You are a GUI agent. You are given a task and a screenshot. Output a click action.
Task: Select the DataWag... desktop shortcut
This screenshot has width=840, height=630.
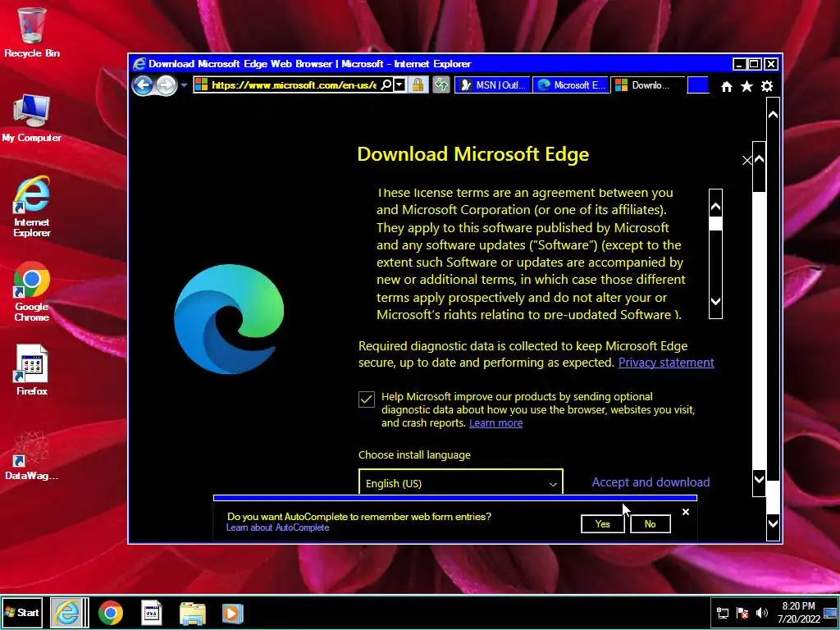[32, 455]
